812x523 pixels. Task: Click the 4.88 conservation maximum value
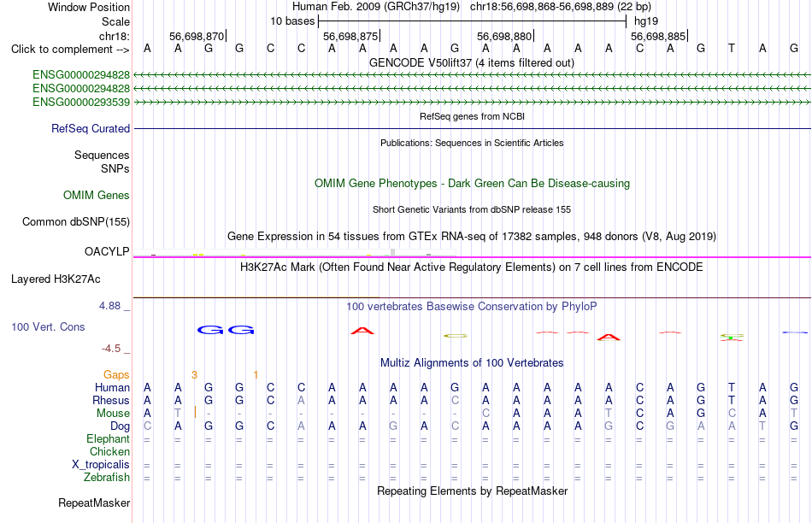coord(109,306)
